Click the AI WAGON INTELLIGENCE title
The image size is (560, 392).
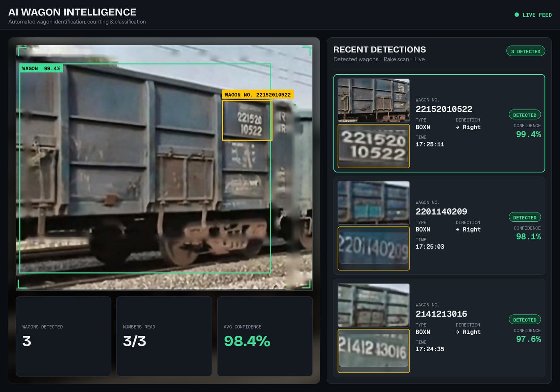pos(72,12)
